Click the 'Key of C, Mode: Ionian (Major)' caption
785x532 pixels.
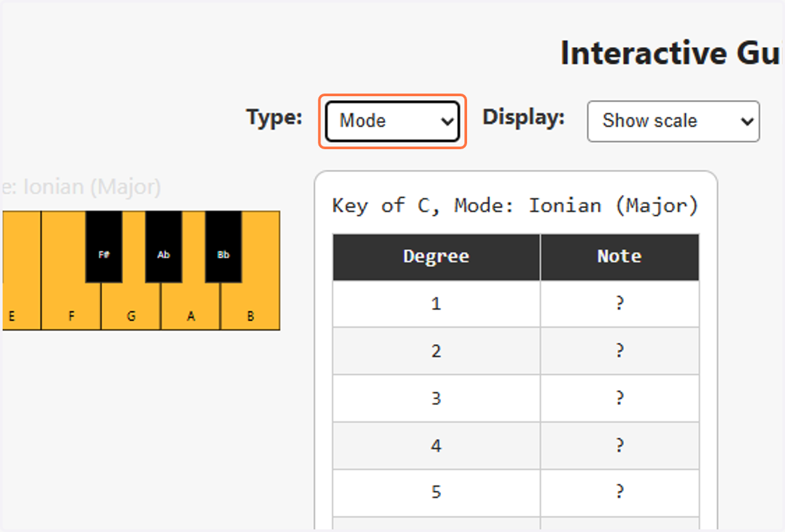coord(515,206)
